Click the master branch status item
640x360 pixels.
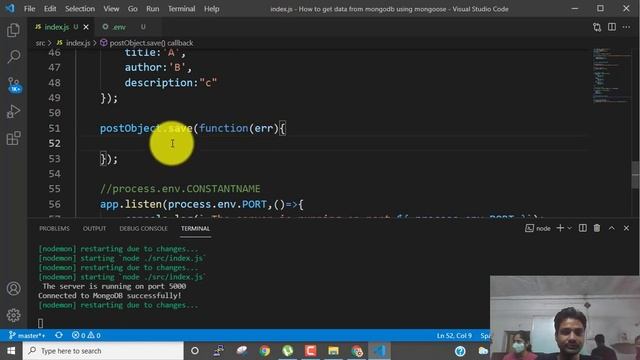pyautogui.click(x=27, y=335)
